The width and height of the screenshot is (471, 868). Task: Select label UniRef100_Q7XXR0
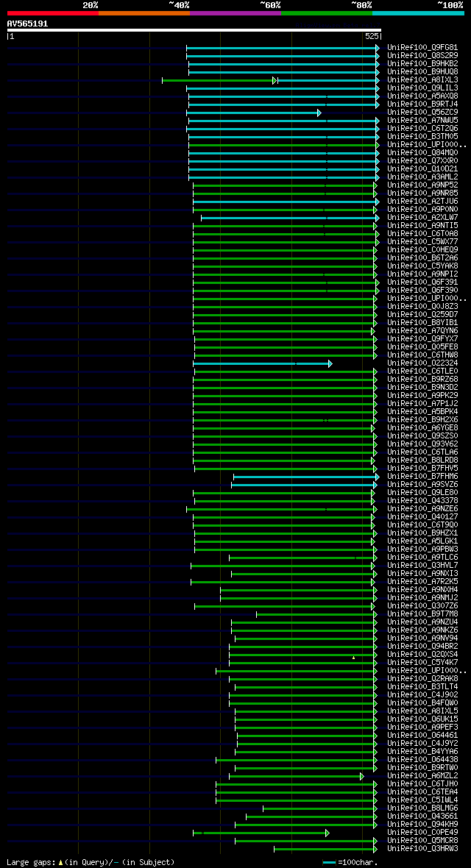tap(422, 160)
